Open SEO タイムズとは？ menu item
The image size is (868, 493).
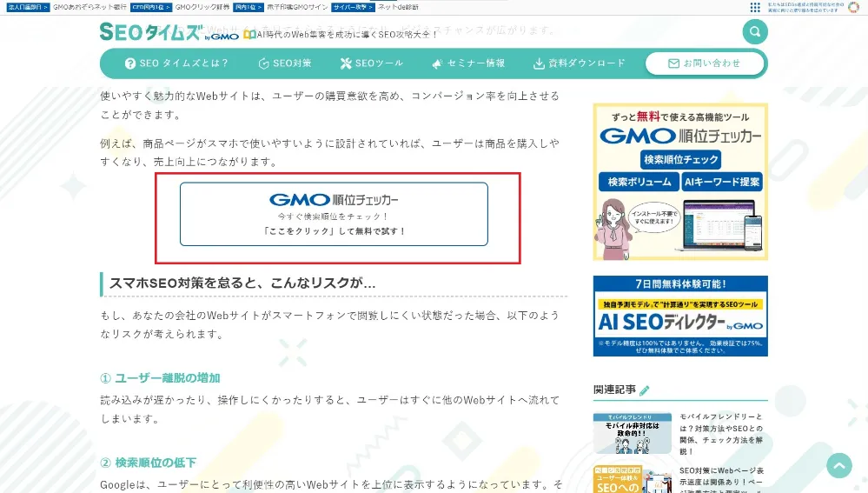tap(176, 63)
